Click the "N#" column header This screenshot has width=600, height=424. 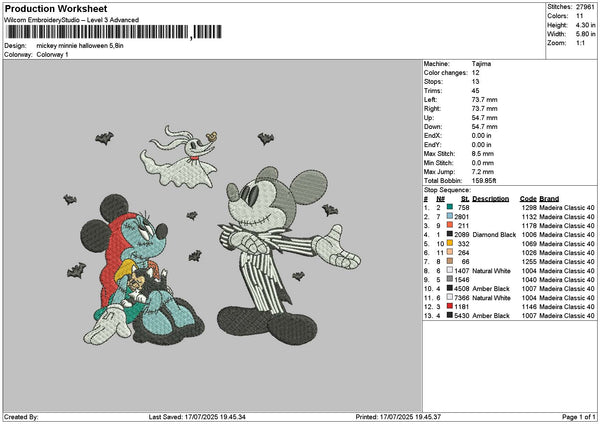tap(440, 199)
